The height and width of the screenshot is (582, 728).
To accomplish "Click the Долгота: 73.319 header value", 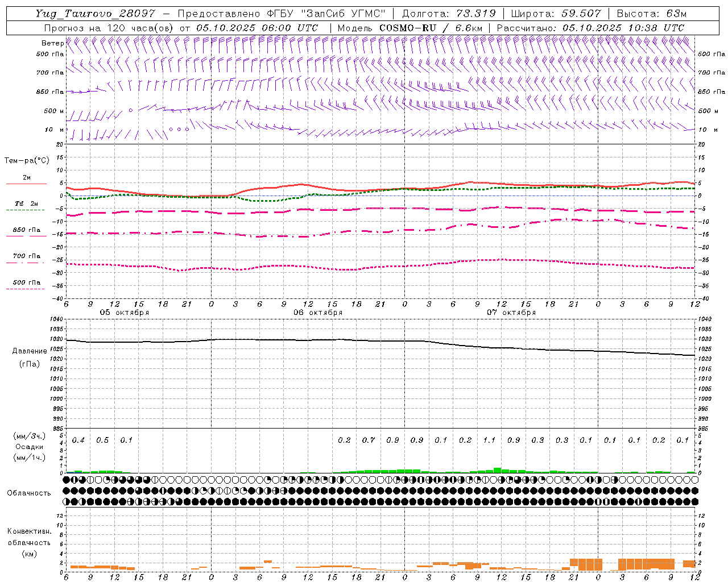I will tap(449, 14).
